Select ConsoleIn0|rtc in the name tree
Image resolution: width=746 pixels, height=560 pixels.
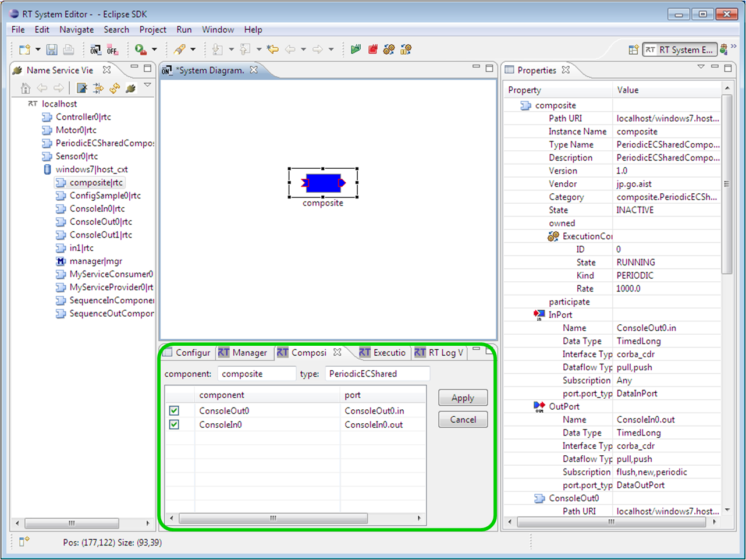(x=97, y=209)
